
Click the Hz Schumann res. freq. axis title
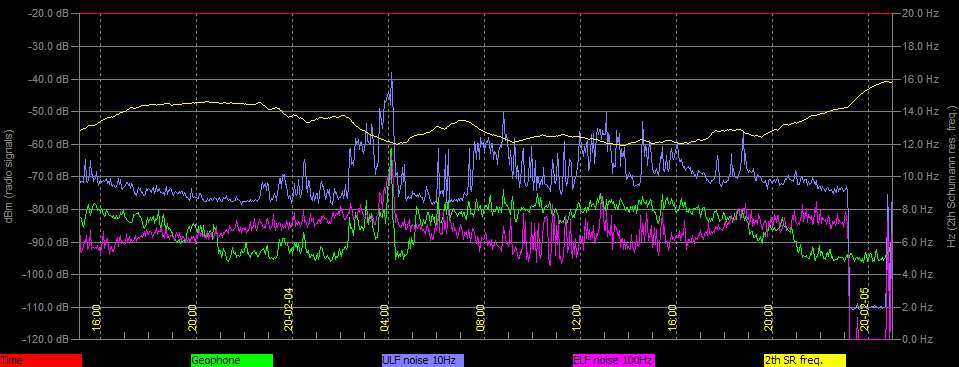pos(951,176)
